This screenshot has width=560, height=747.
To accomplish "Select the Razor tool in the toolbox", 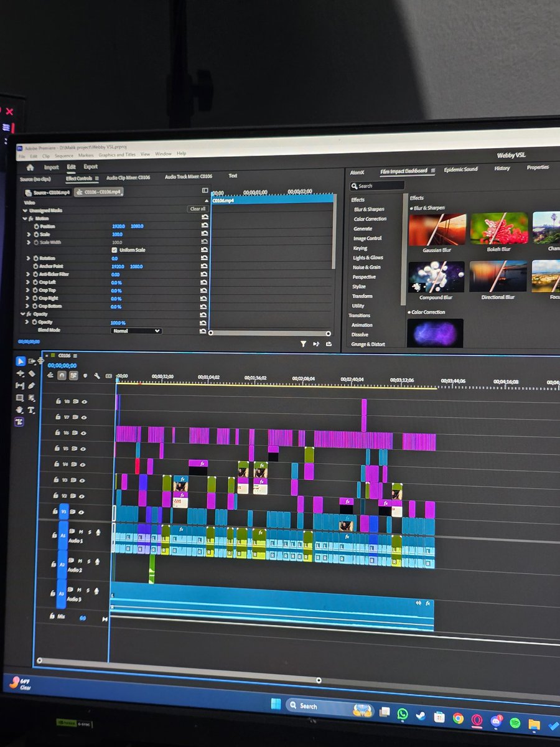I will tap(32, 373).
